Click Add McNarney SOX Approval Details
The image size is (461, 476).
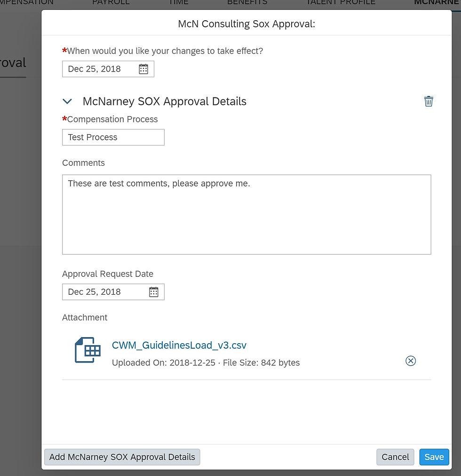122,457
